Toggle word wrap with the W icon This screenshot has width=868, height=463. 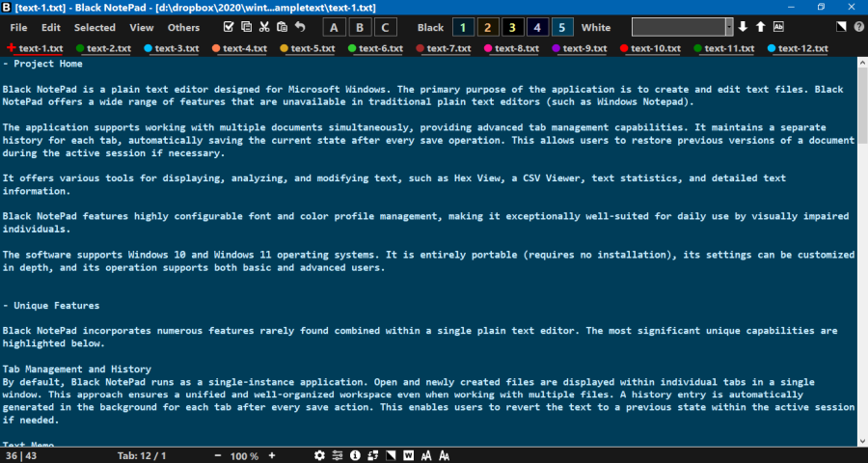point(409,456)
